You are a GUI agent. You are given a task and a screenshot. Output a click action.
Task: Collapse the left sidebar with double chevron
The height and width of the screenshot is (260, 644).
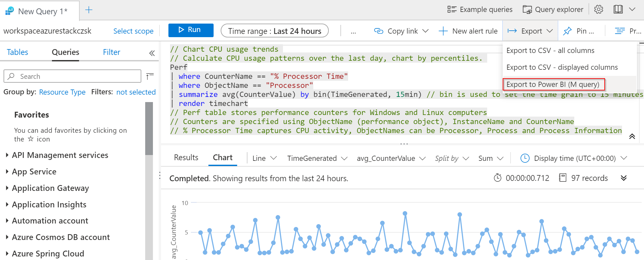coord(152,53)
